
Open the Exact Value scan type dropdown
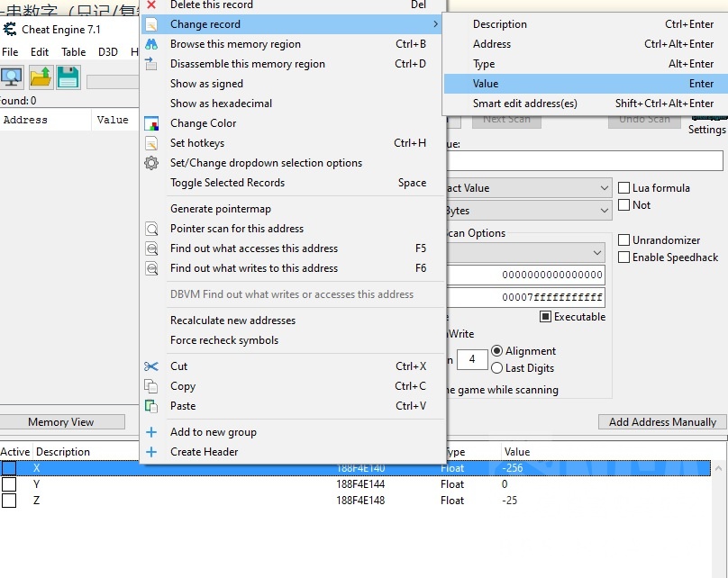click(x=529, y=188)
